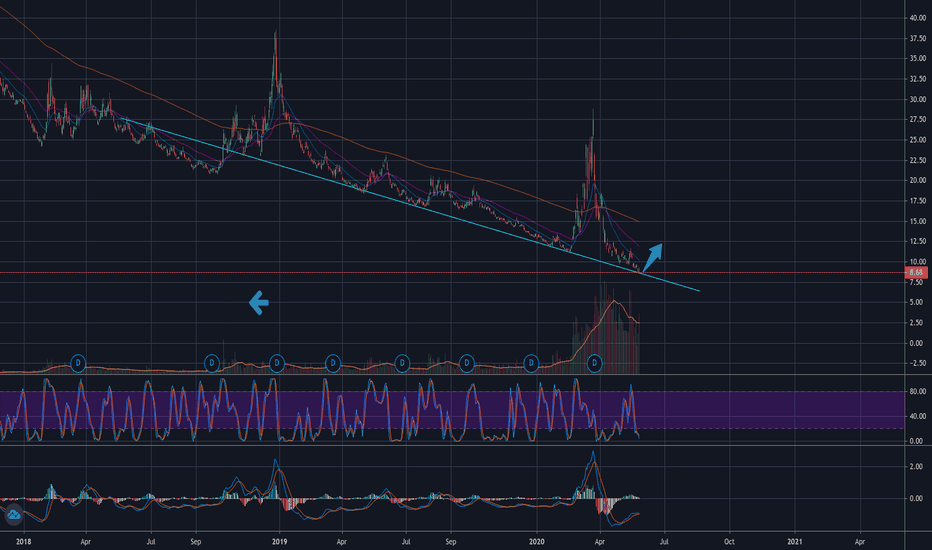
Task: Click the dividend marker near April 2018
Action: click(x=78, y=363)
